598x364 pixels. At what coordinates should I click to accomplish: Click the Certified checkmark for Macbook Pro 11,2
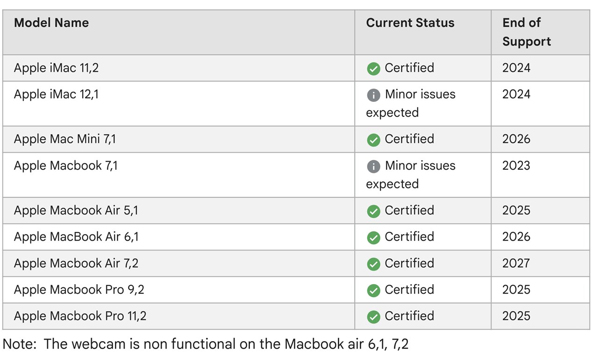tap(373, 317)
